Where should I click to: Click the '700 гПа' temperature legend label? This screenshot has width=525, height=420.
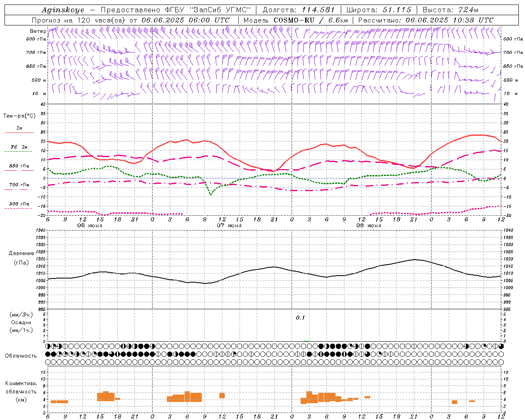coord(19,185)
